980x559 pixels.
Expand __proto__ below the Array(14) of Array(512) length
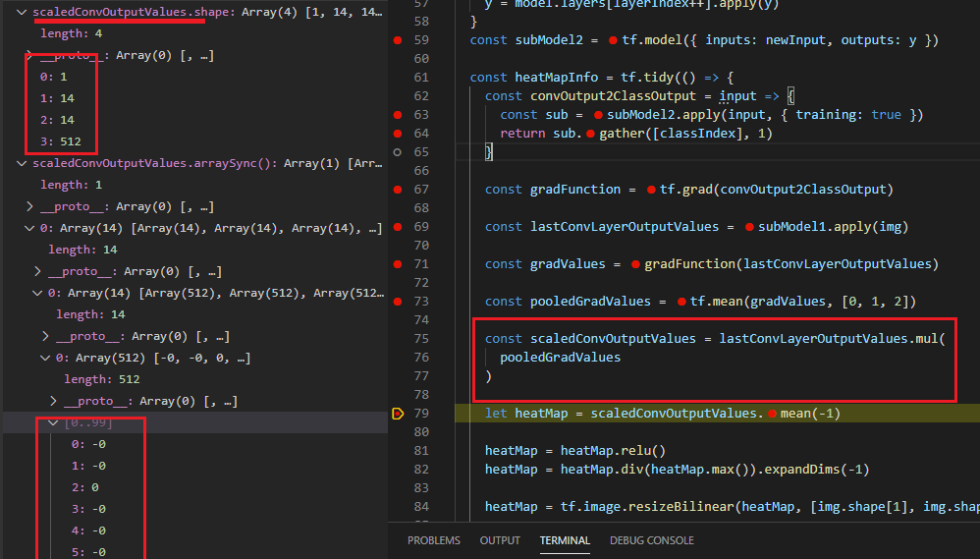pyautogui.click(x=45, y=336)
